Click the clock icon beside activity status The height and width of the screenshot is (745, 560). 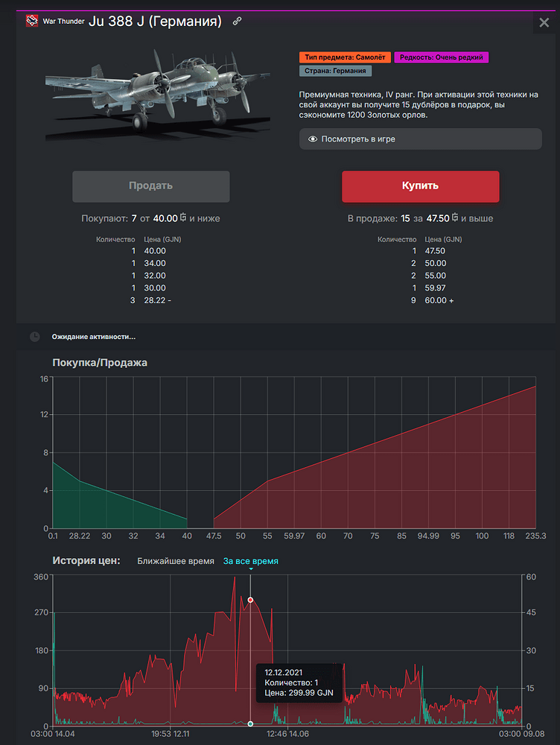35,337
